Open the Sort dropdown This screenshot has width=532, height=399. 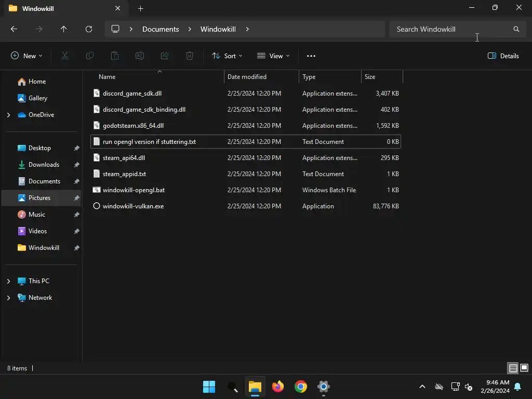227,56
